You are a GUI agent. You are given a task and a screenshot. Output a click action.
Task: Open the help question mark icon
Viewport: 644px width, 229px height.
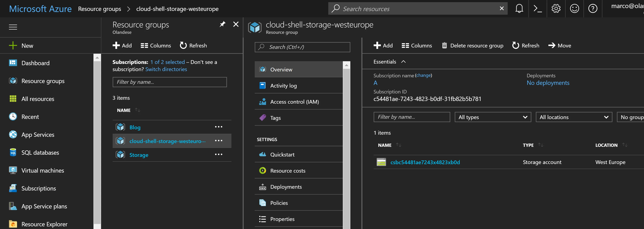point(593,9)
